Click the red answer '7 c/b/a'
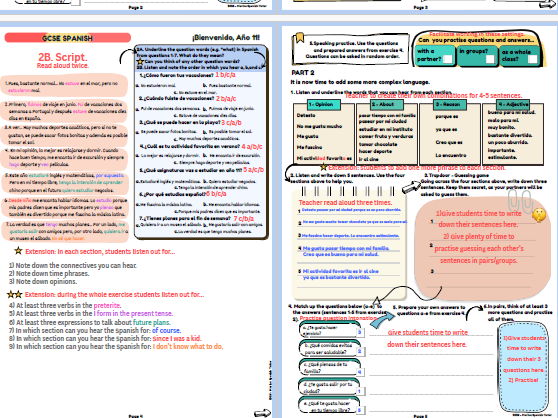 [x=244, y=218]
